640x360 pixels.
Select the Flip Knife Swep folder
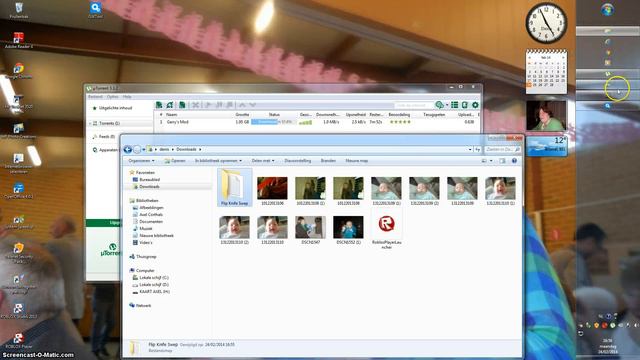tap(234, 187)
